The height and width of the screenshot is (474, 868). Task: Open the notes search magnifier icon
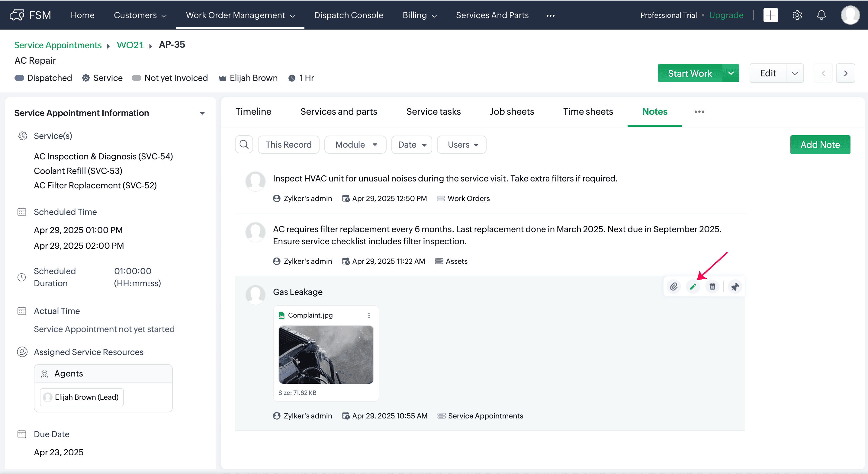[x=244, y=145]
